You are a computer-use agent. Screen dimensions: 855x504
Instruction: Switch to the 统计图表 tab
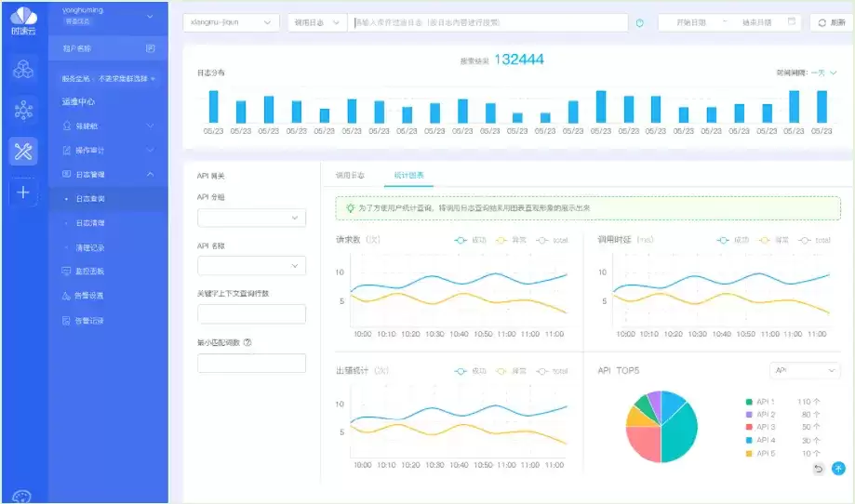coord(409,175)
